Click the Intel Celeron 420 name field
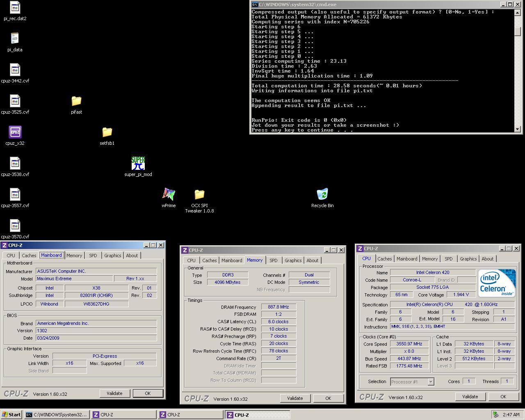The width and height of the screenshot is (525, 420). click(433, 273)
